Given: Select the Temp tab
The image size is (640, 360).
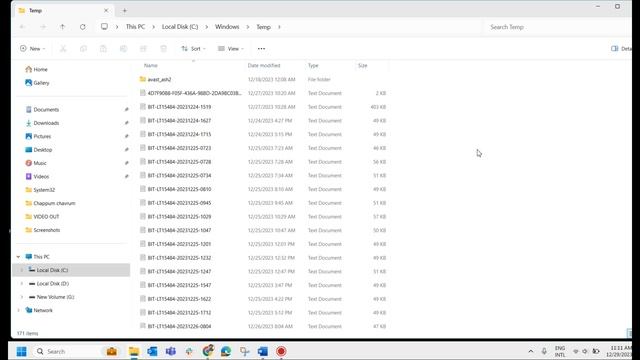Looking at the screenshot, I should (x=63, y=11).
